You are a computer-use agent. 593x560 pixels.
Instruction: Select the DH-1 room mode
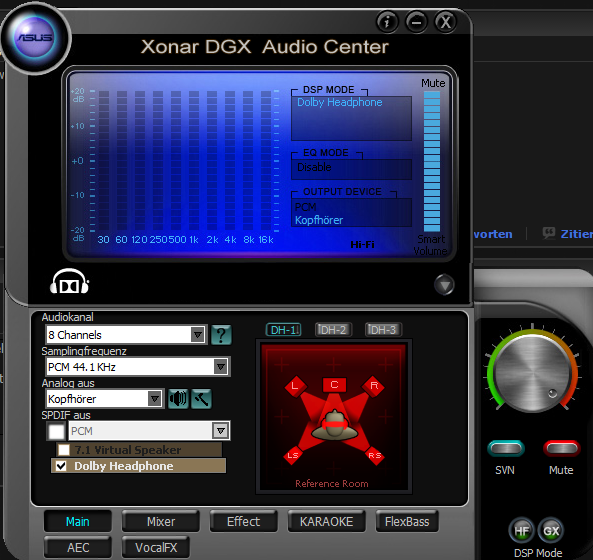point(284,330)
